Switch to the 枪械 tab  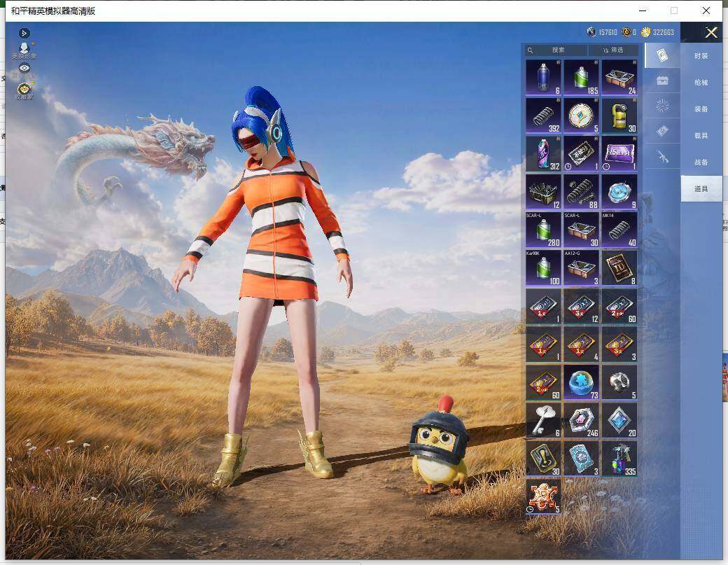(701, 83)
